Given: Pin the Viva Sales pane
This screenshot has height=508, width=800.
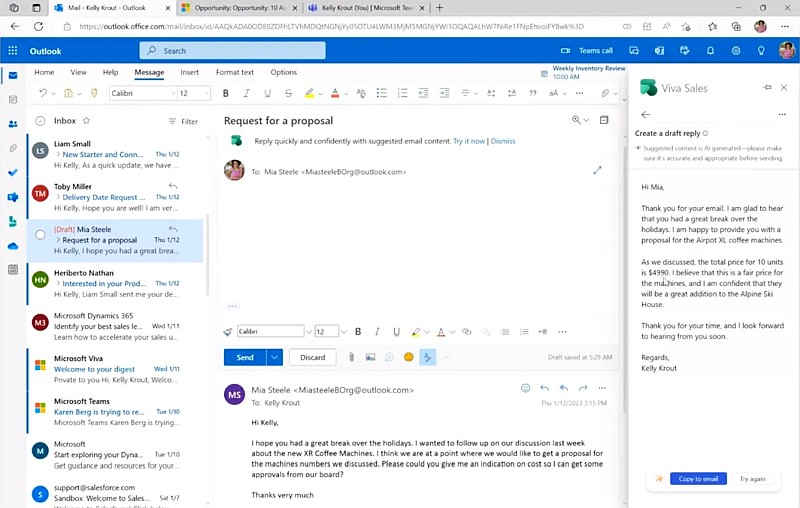Looking at the screenshot, I should pos(767,88).
